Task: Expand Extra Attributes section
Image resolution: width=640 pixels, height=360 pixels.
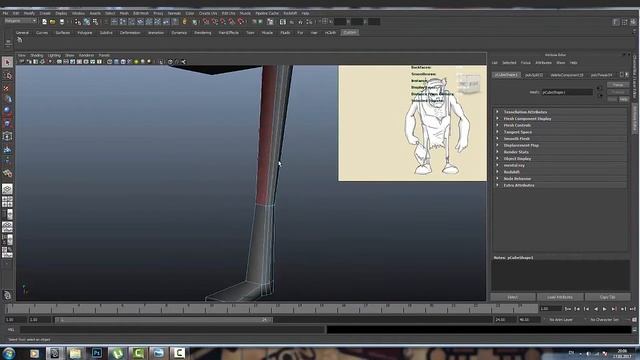Action: coord(560,185)
